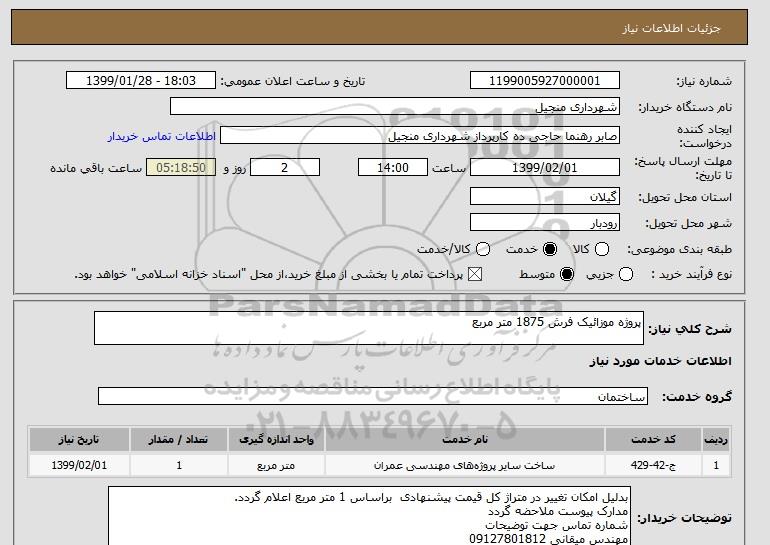Click the تاریخ نیاز column header
The image size is (770, 545).
pos(79,439)
